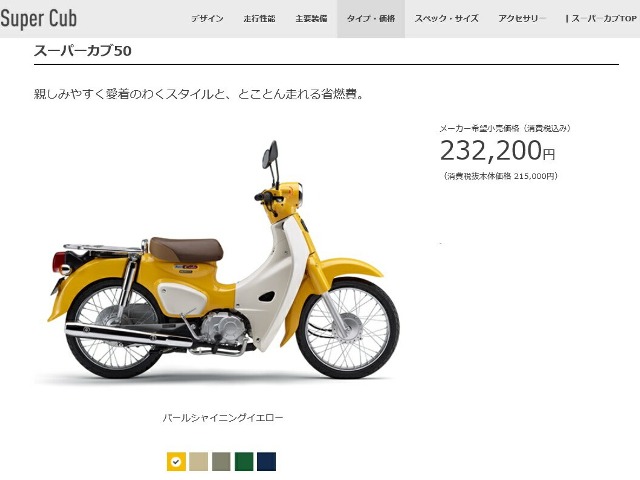Viewport: 640px width, 480px height.
Task: Select the タイプ・価格 tab
Action: click(371, 19)
